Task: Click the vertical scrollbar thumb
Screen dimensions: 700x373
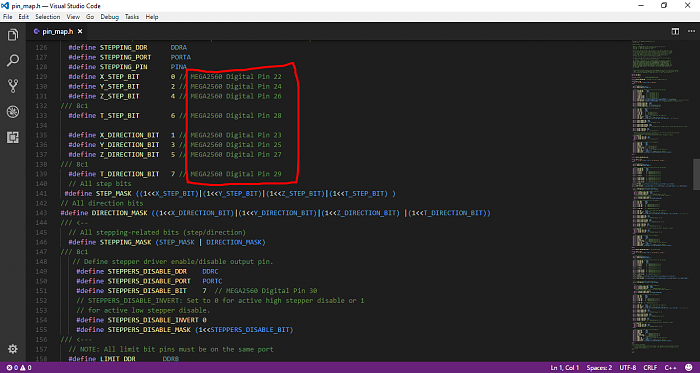Action: 696,174
